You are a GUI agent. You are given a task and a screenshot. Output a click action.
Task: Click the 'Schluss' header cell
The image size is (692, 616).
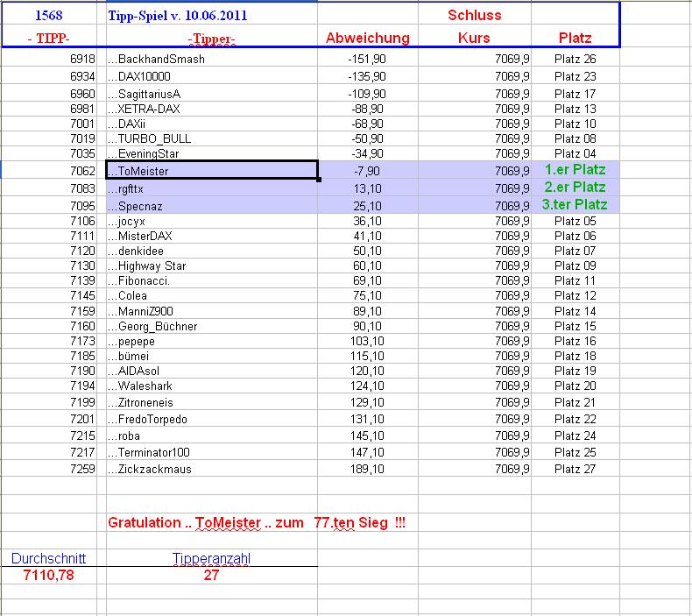pyautogui.click(x=475, y=15)
